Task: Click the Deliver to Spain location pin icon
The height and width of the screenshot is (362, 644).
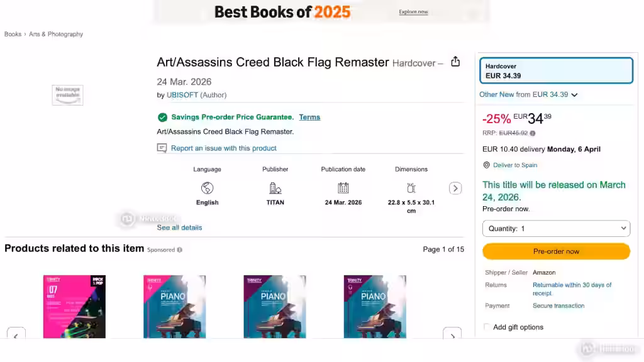Action: [x=486, y=165]
